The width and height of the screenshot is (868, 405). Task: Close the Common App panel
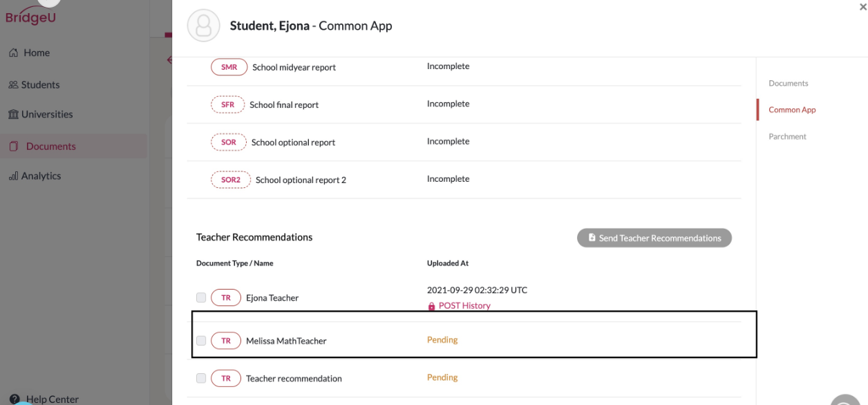coord(862,6)
